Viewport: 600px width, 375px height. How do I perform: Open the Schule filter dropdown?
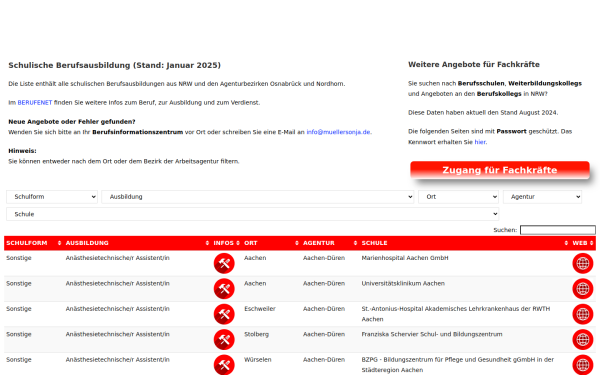click(x=253, y=214)
